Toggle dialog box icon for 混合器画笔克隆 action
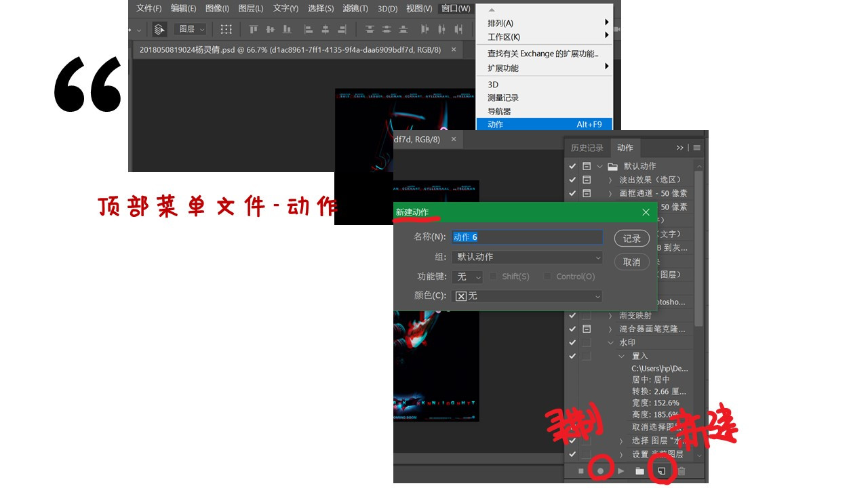 [x=587, y=329]
